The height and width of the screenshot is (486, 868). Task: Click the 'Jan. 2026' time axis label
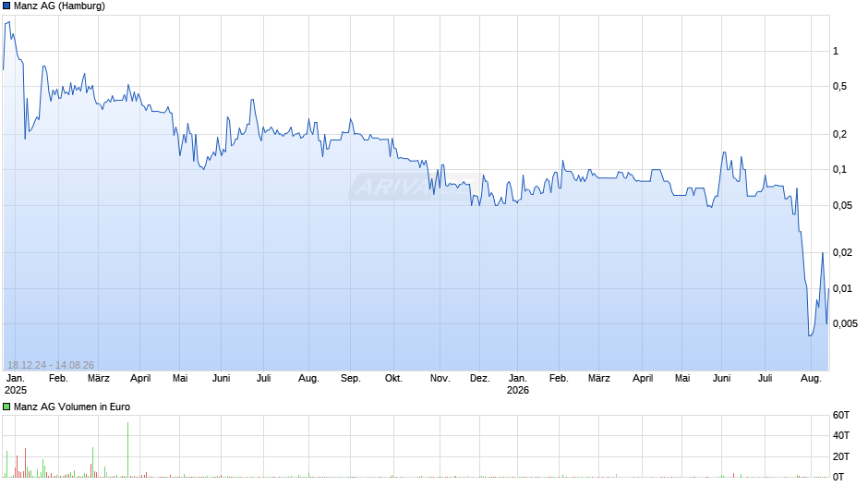click(x=518, y=384)
